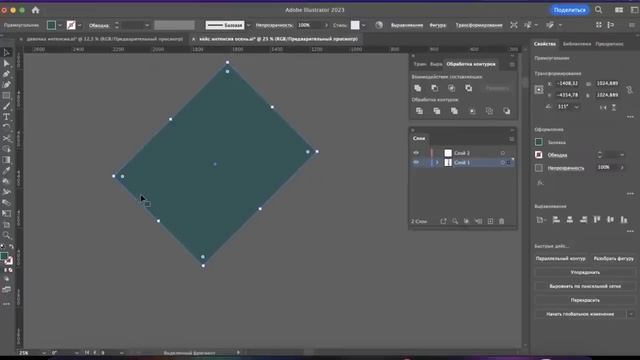Delete selection with Layers trash icon

tap(502, 221)
